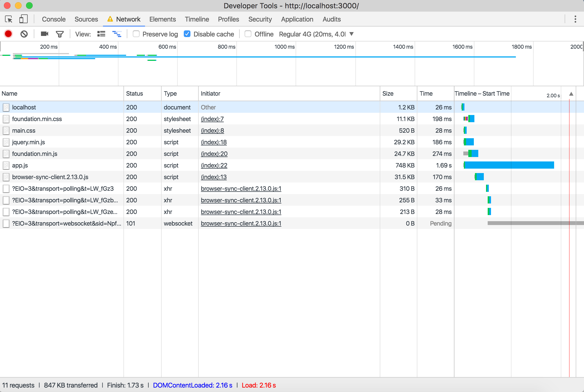Clear the network log with the clear icon
The height and width of the screenshot is (392, 584).
coord(24,34)
